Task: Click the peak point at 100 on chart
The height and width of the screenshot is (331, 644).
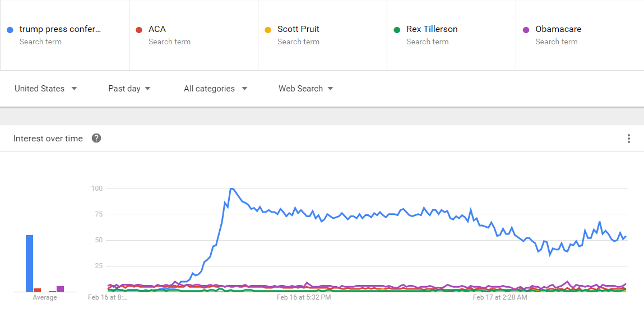Action: click(x=230, y=189)
